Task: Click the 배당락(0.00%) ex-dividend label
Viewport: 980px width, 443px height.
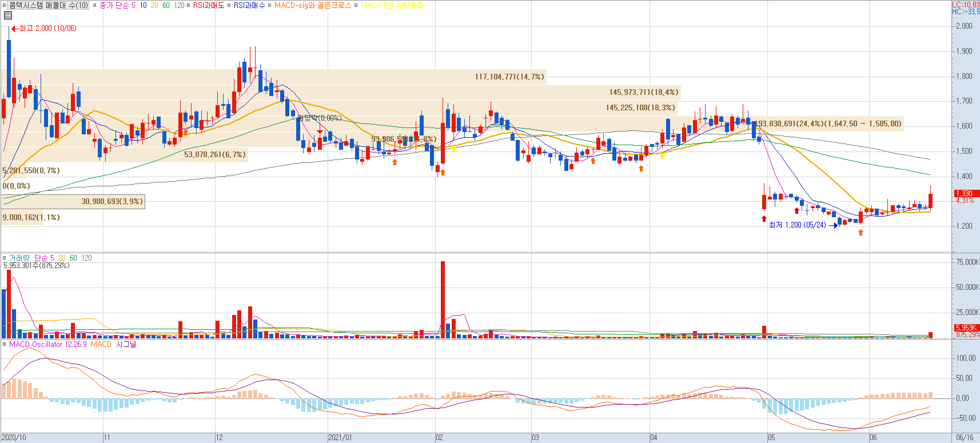Action: tap(319, 118)
